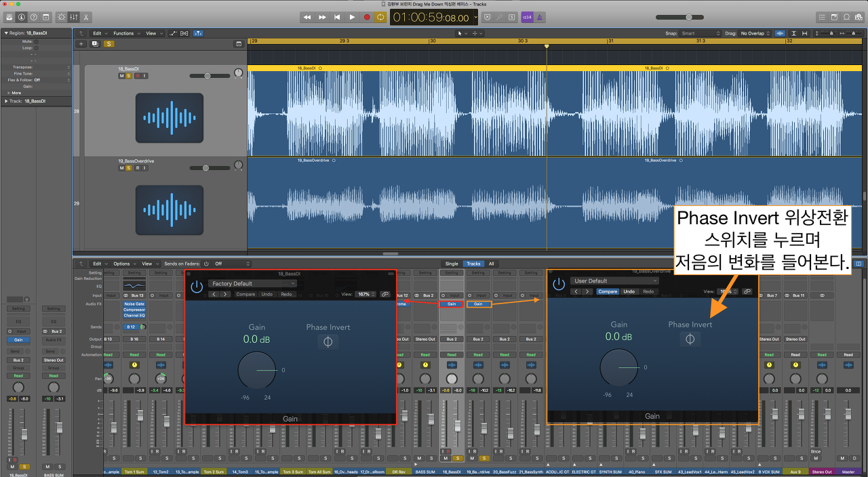Open the mixer View menu
868x477 pixels.
[150, 264]
